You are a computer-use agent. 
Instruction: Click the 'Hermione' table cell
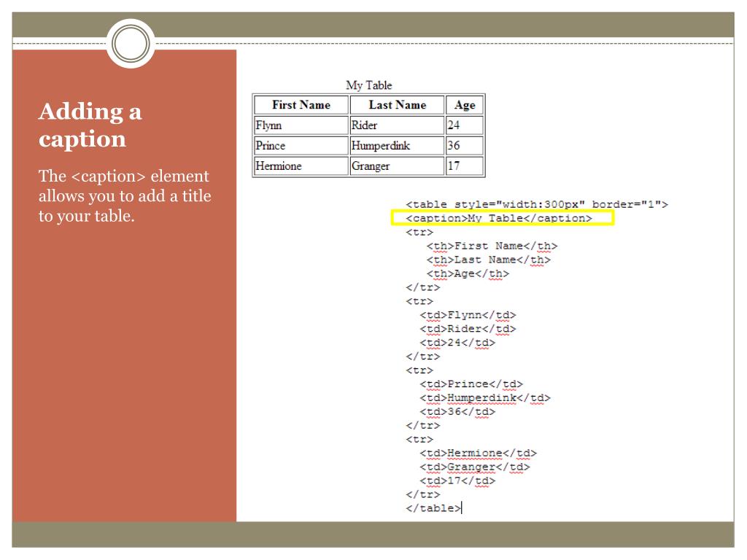(x=301, y=166)
